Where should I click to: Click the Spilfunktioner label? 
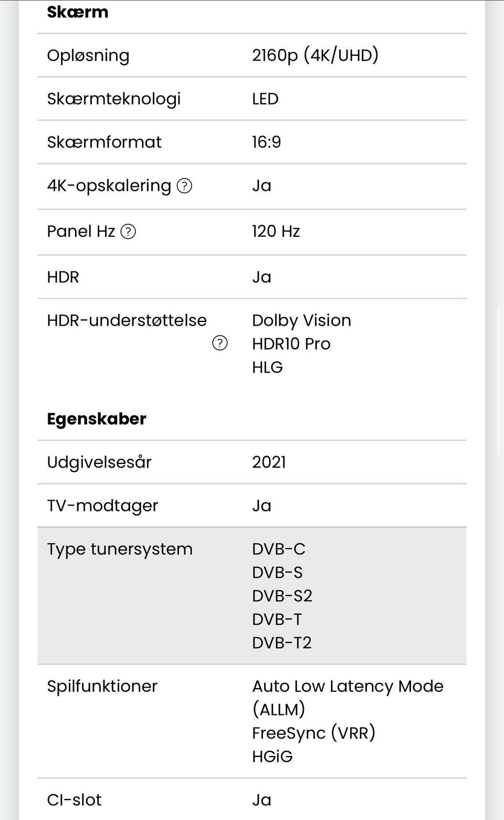[x=102, y=686]
